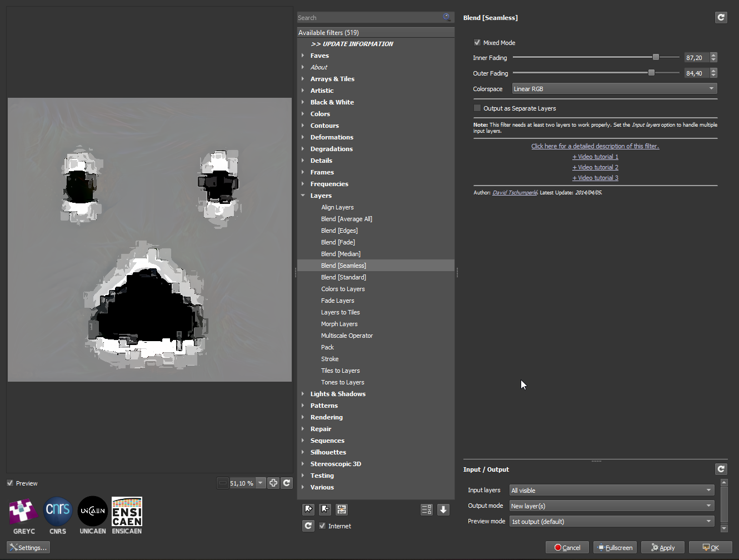Reset the preview zoom refresh icon

tap(287, 483)
